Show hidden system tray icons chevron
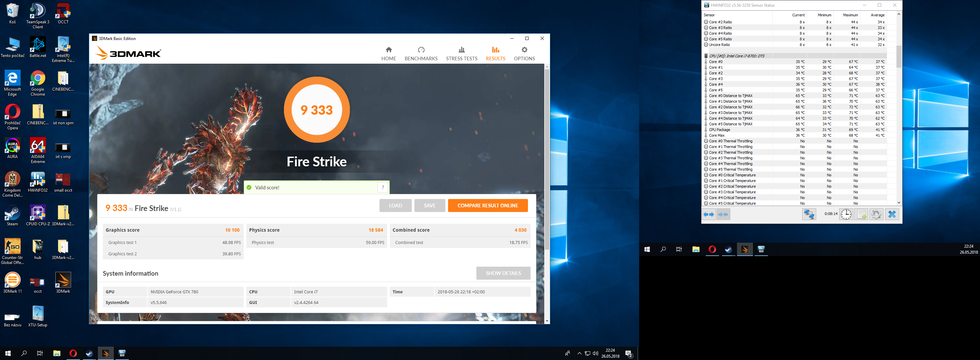Viewport: 980px width, 360px height. pos(579,353)
